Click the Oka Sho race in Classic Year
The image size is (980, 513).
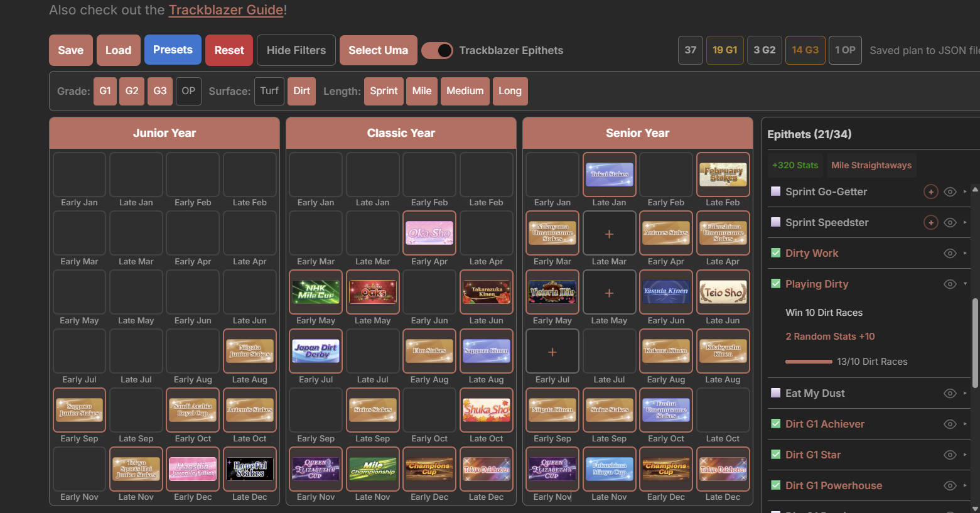(429, 234)
